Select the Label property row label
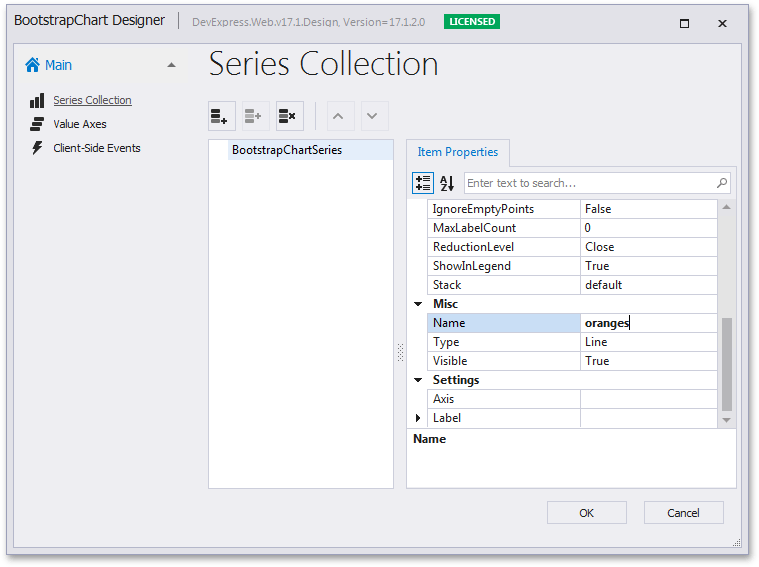Viewport: 759px width, 567px height. coord(503,418)
